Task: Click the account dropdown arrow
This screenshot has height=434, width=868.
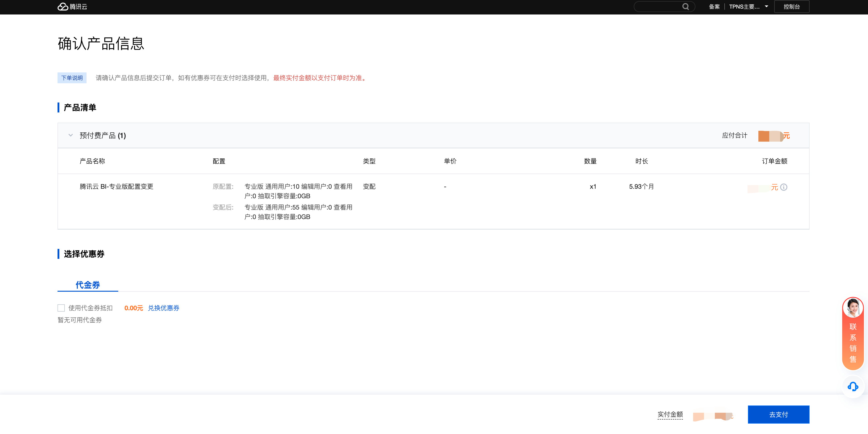Action: (x=766, y=6)
